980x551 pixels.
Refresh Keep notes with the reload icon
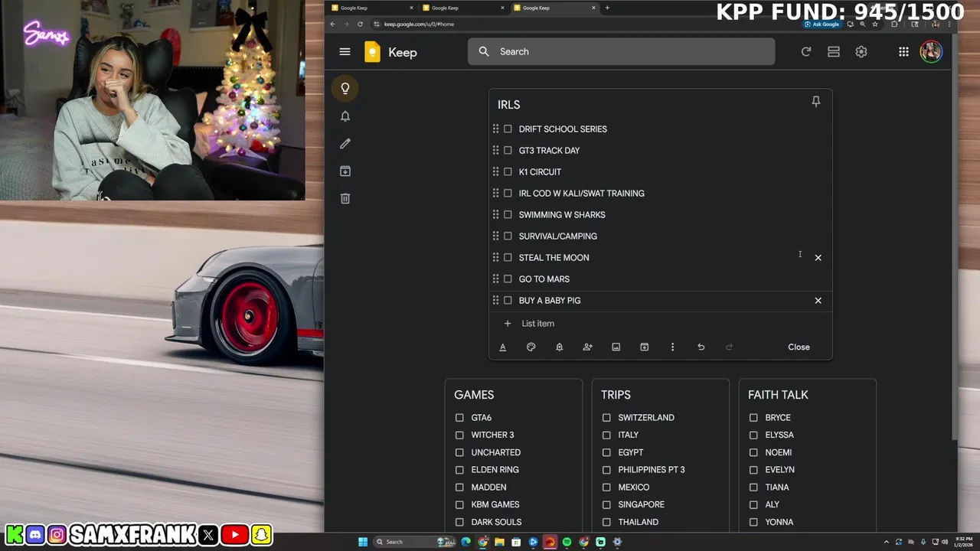[805, 51]
